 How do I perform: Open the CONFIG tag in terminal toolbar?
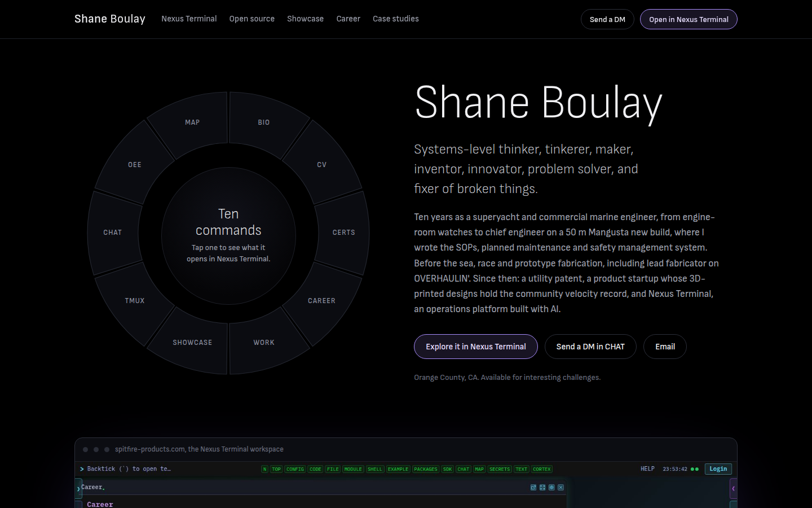295,469
